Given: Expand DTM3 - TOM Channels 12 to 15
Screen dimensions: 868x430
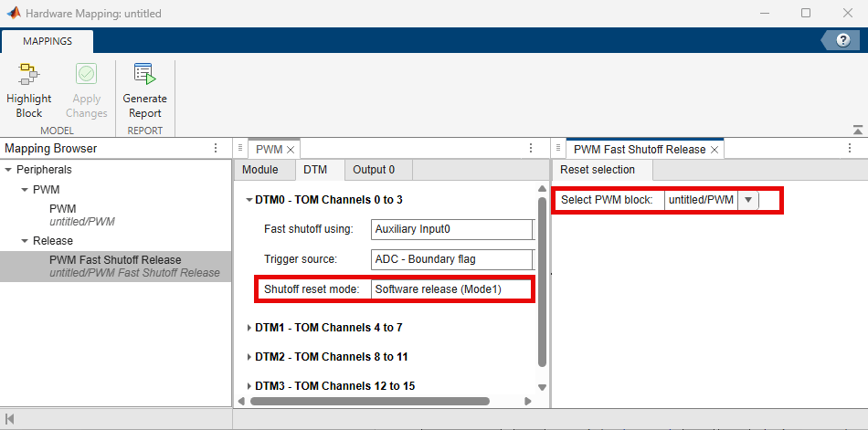Looking at the screenshot, I should pyautogui.click(x=249, y=386).
